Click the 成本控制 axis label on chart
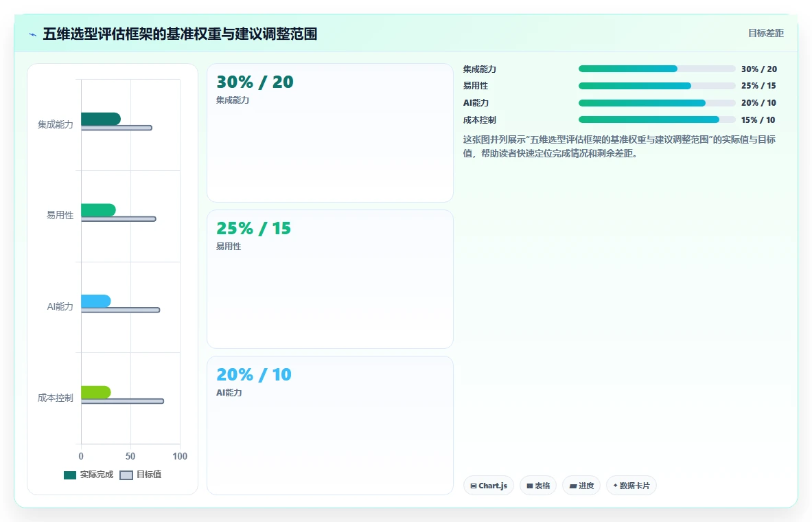 (56, 398)
